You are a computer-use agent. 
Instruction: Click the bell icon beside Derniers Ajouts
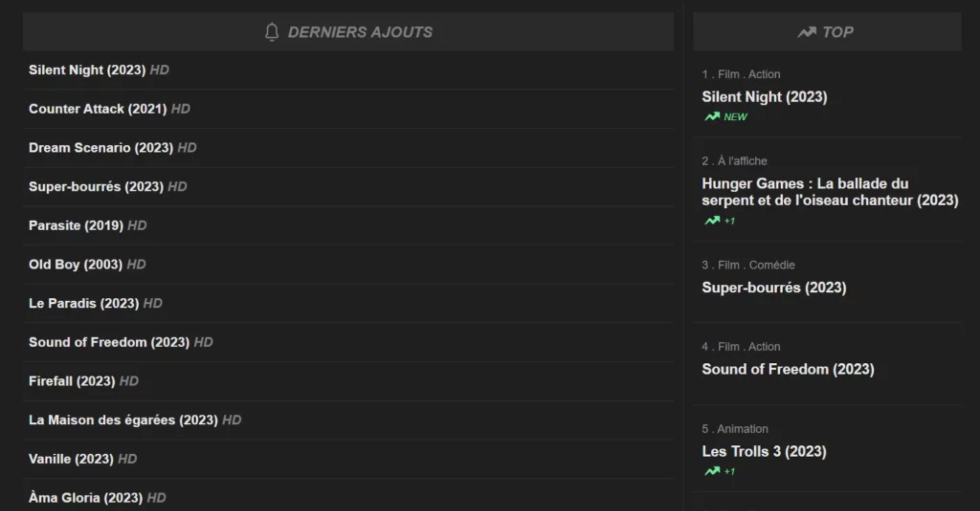272,32
